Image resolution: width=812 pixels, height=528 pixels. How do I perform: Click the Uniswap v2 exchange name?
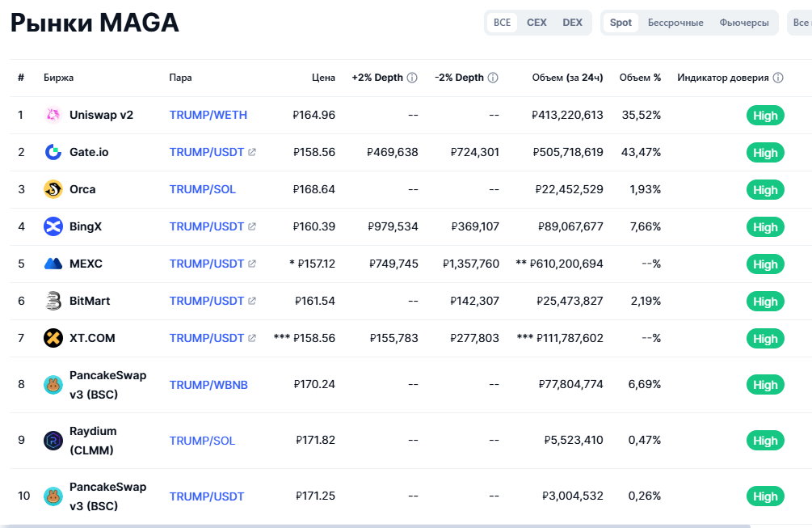102,115
